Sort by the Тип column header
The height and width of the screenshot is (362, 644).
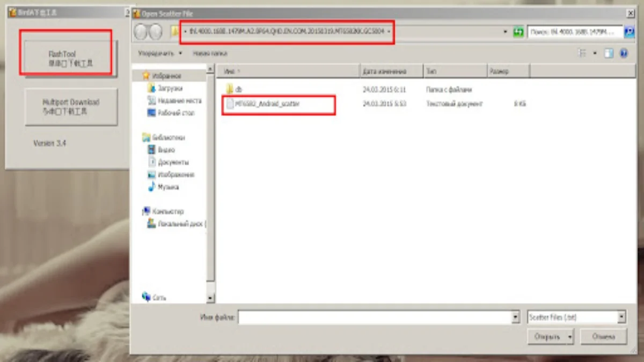click(x=455, y=71)
